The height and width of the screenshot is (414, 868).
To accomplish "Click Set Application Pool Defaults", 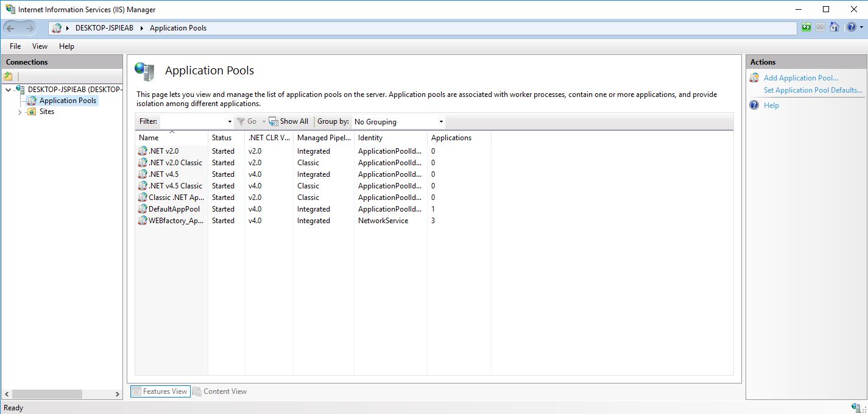I will pos(812,90).
